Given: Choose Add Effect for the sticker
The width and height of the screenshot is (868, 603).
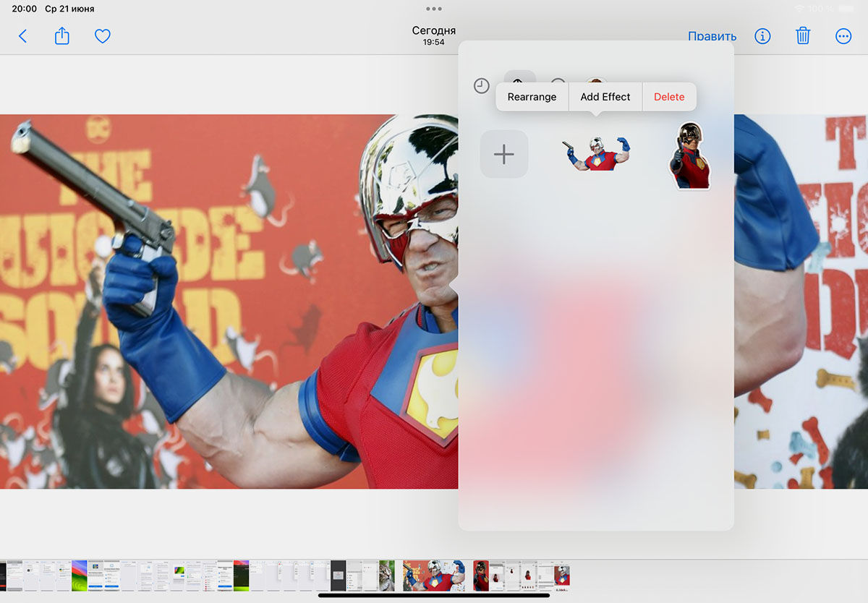Looking at the screenshot, I should pos(605,97).
